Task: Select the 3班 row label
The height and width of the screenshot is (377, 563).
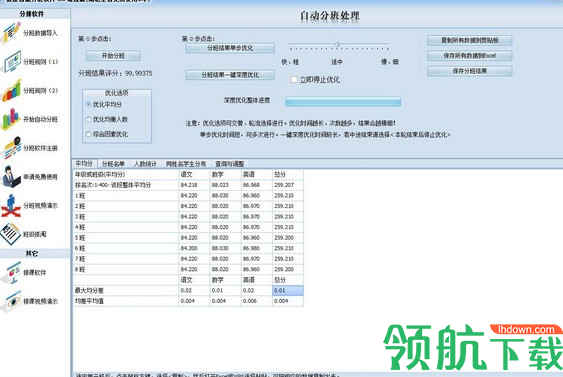Action: click(x=80, y=217)
